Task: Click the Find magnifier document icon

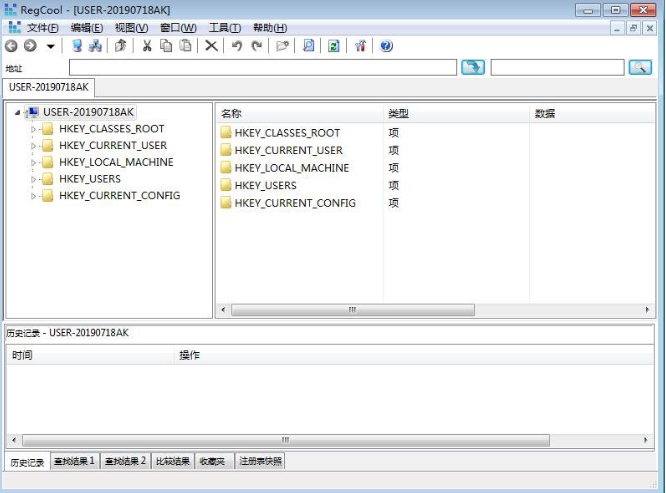Action: tap(309, 46)
